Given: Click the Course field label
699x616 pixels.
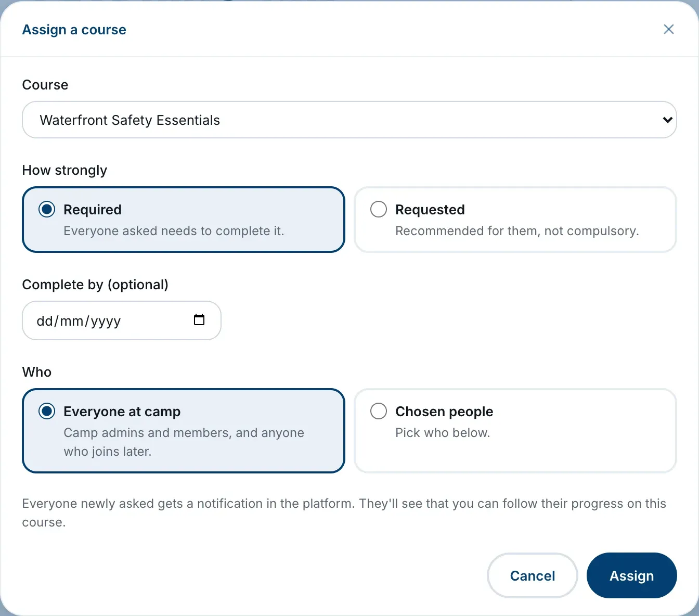Looking at the screenshot, I should point(45,85).
